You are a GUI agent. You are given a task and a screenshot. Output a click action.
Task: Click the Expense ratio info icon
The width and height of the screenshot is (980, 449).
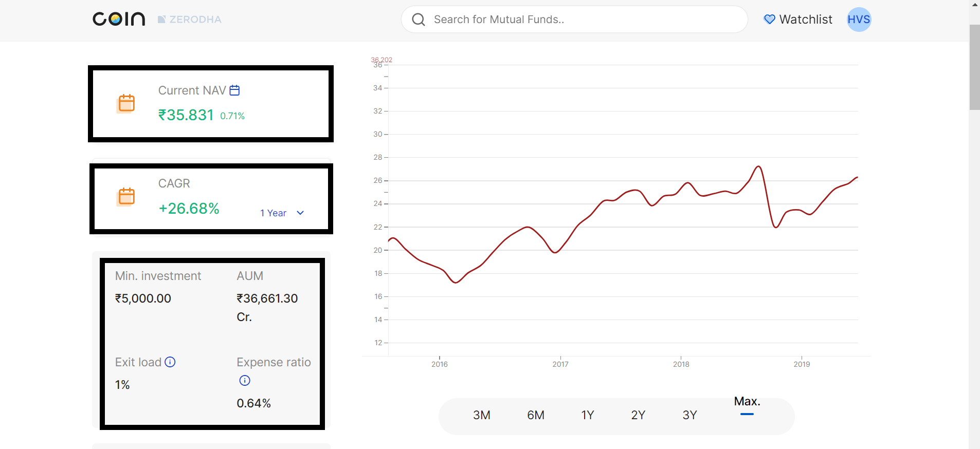pos(245,381)
